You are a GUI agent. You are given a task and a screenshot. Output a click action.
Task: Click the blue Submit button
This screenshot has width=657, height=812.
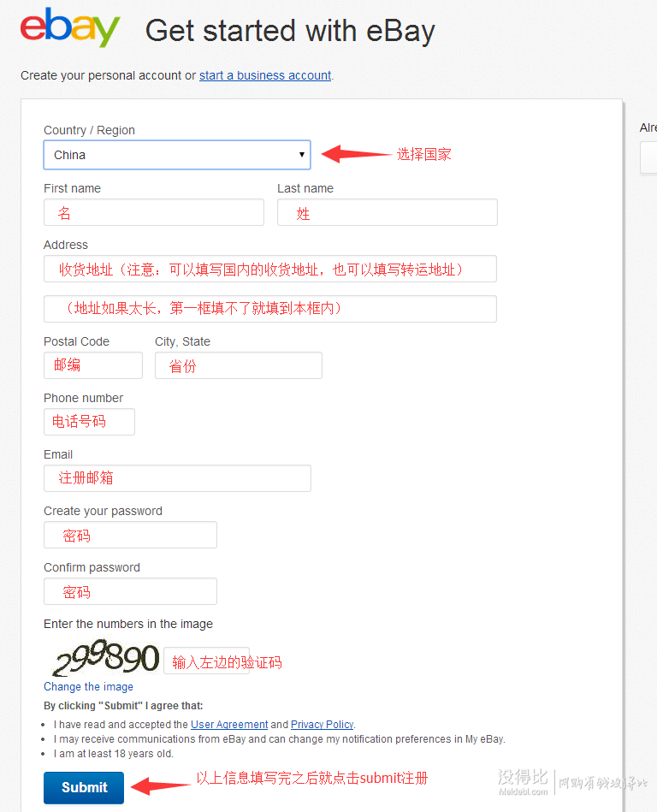pyautogui.click(x=84, y=788)
